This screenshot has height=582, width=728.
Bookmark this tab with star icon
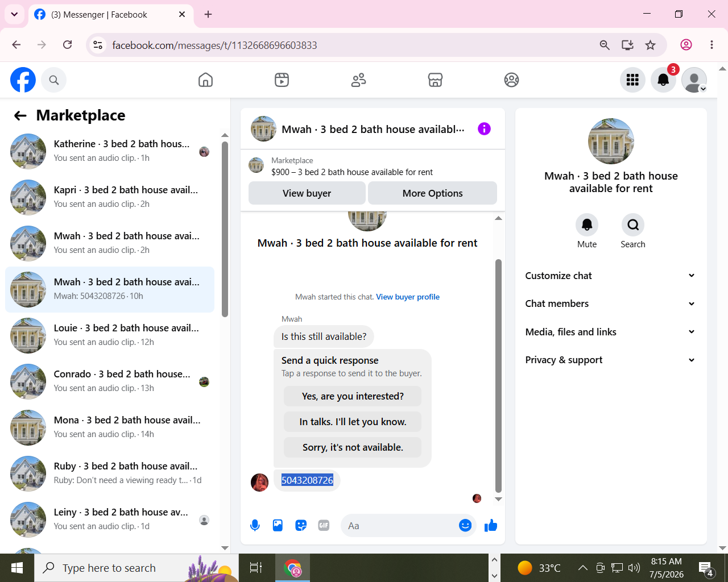point(650,45)
